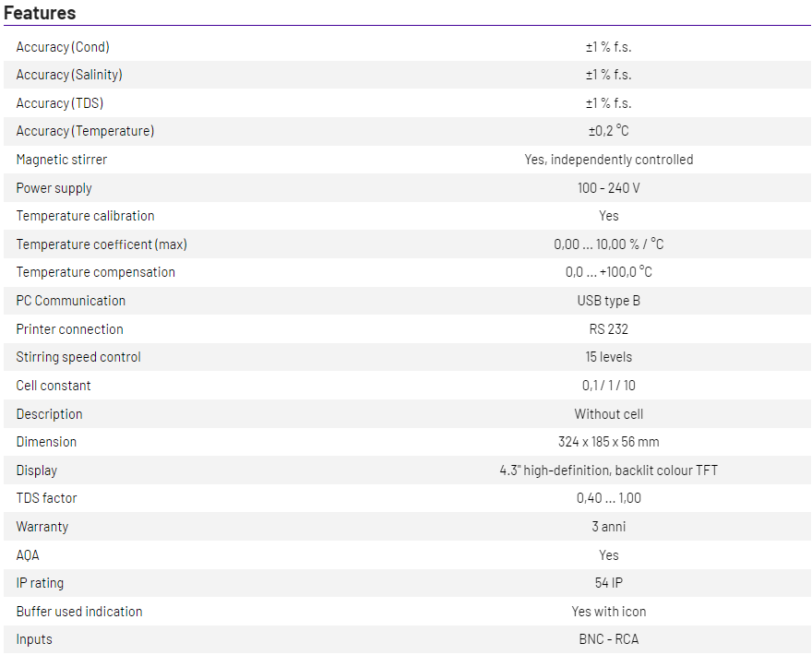
Task: Select the Temperature calibration label
Action: (85, 216)
